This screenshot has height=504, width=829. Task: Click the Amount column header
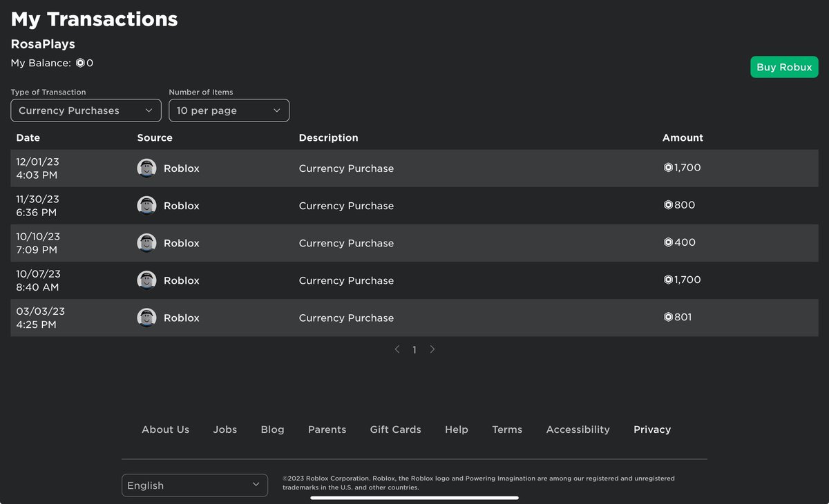tap(683, 137)
